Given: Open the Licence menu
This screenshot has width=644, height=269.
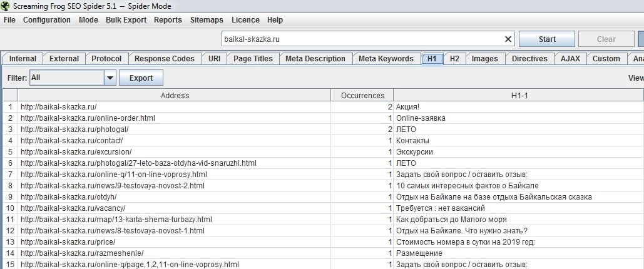Looking at the screenshot, I should point(245,20).
